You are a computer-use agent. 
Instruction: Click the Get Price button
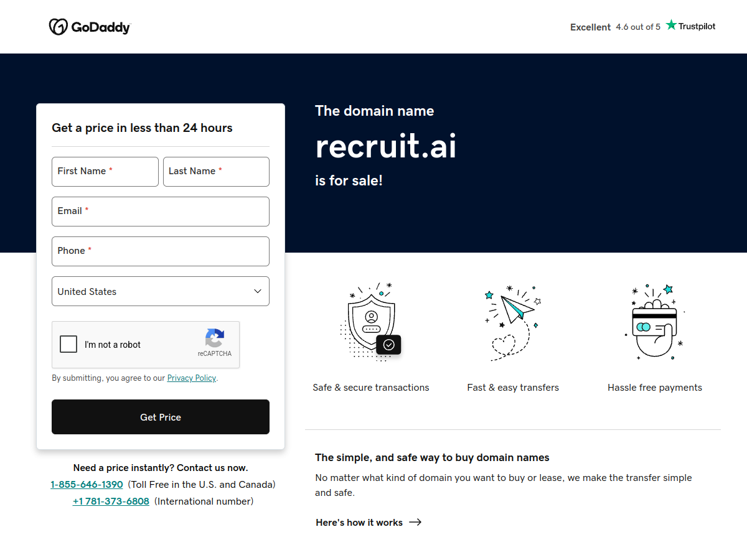[161, 417]
